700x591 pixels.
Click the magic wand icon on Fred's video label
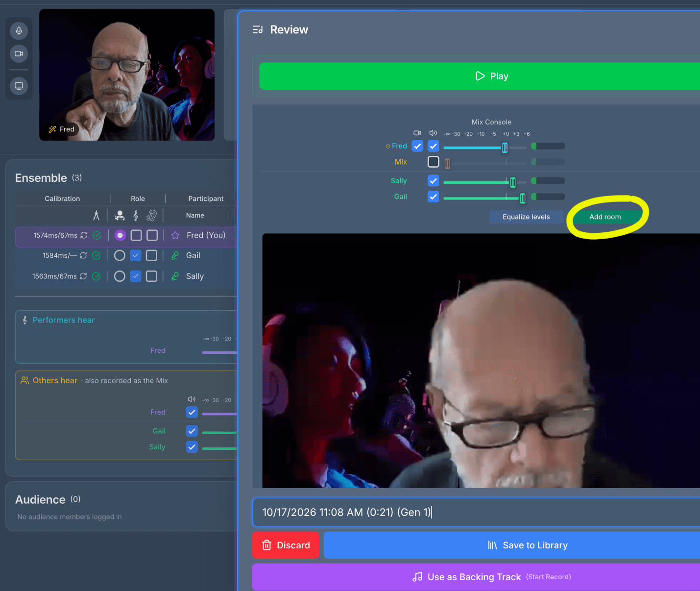[x=52, y=129]
